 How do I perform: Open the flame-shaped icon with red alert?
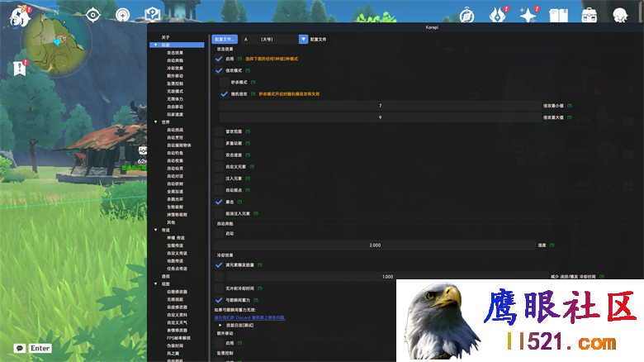pyautogui.click(x=498, y=15)
